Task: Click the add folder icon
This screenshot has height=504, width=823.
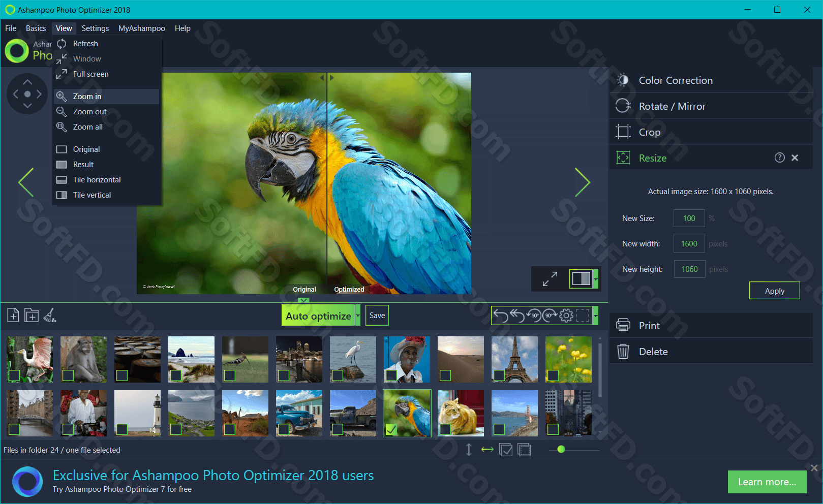Action: [x=32, y=316]
